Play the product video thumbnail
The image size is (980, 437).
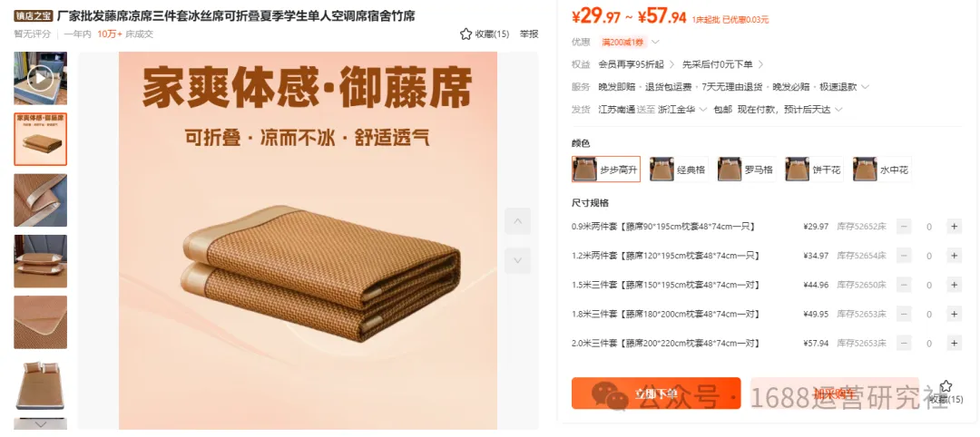pyautogui.click(x=41, y=78)
